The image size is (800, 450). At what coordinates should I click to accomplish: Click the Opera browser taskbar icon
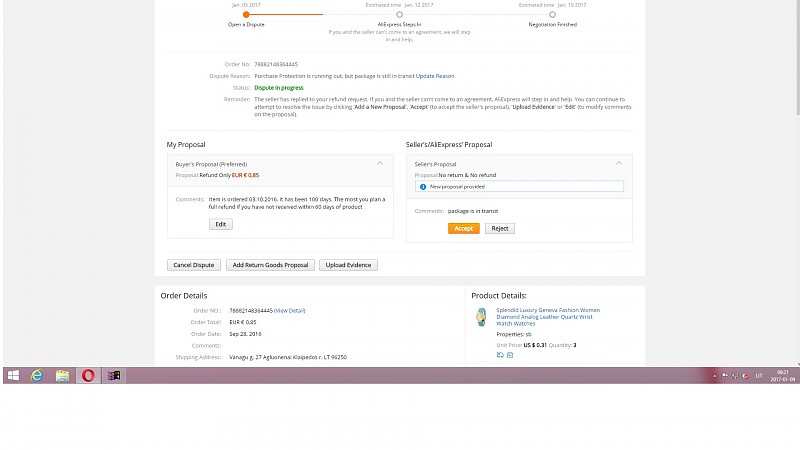coord(88,376)
